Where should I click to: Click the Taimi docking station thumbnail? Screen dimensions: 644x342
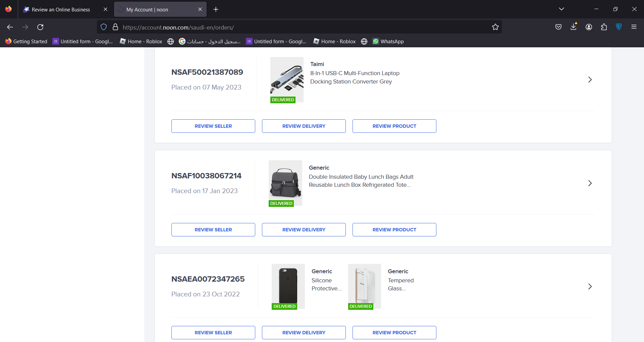tap(286, 79)
